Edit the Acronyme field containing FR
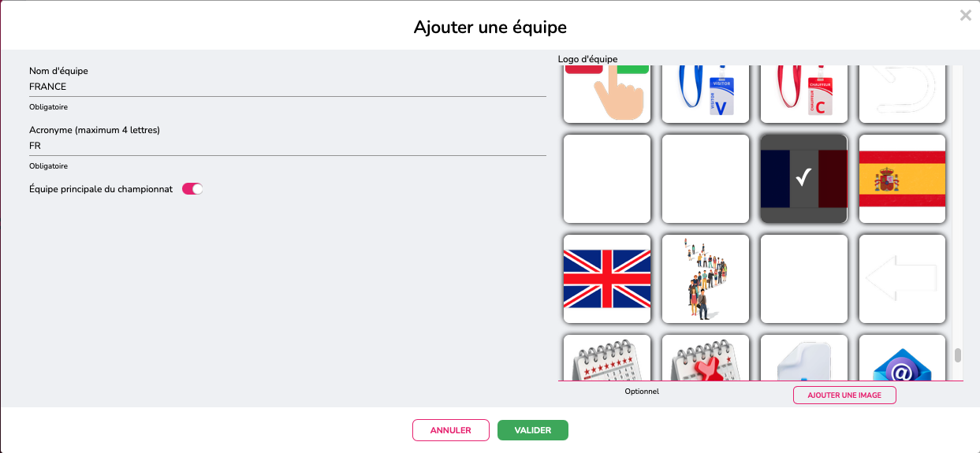Image resolution: width=980 pixels, height=453 pixels. coord(287,146)
